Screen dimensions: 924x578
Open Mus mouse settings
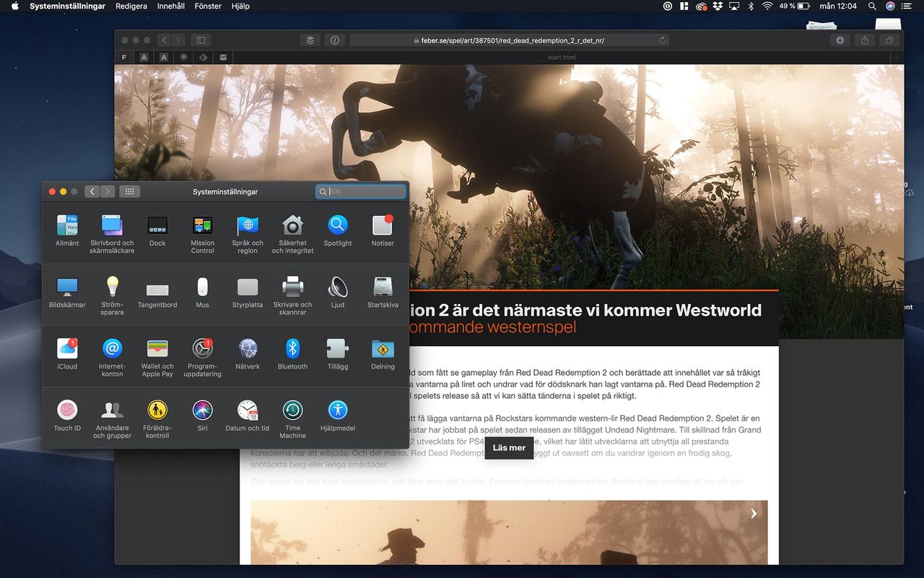tap(202, 293)
